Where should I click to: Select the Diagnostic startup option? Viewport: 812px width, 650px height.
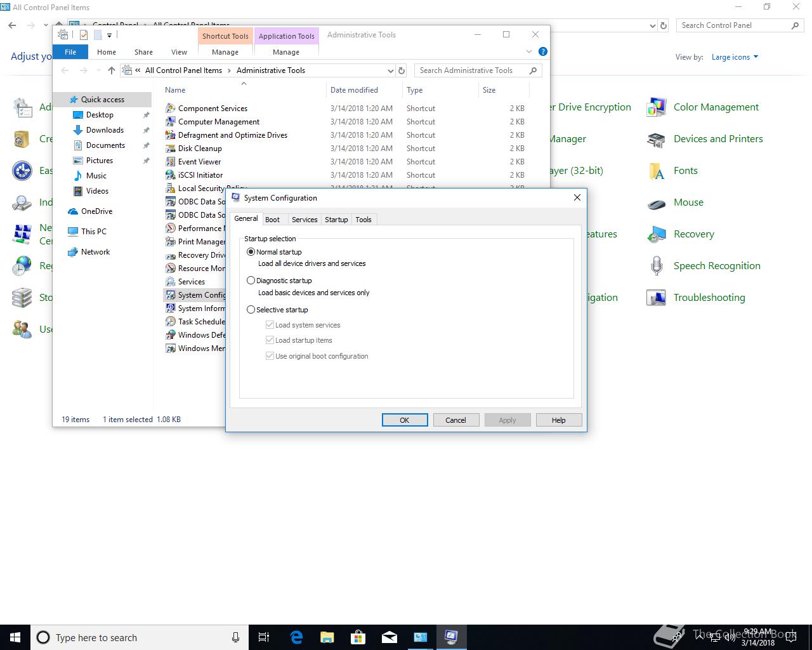251,281
